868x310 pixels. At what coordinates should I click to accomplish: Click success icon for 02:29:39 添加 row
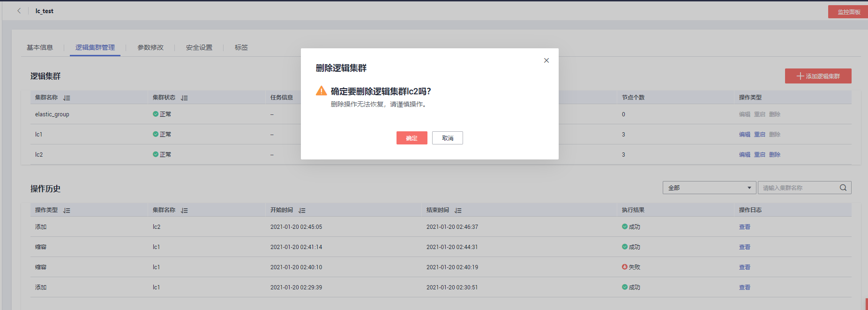(625, 287)
